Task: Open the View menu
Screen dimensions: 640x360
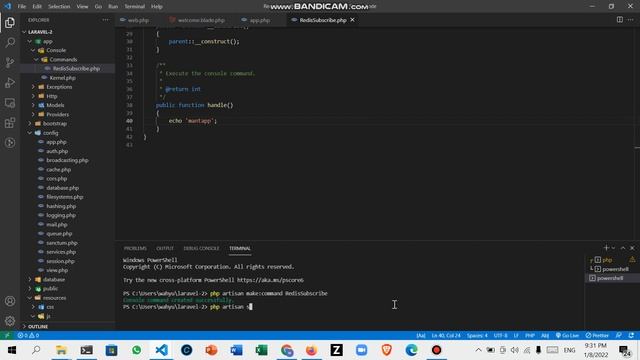Action: pos(82,7)
